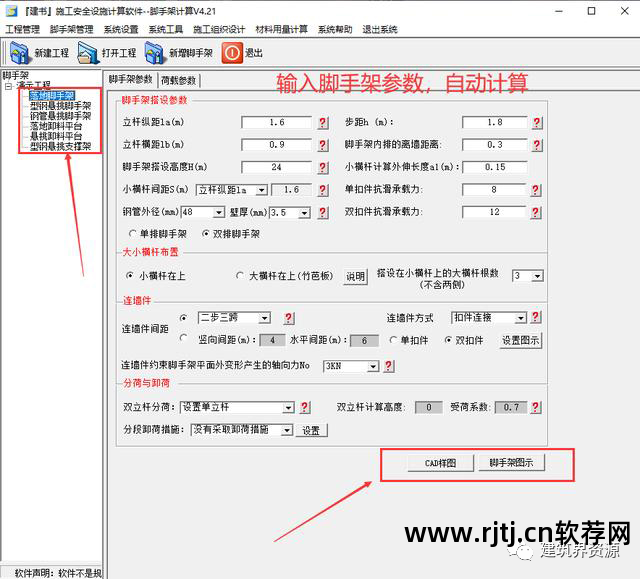Screen dimensions: 640x579
Task: Open the 设置单立杆 dropdown
Action: pos(288,408)
